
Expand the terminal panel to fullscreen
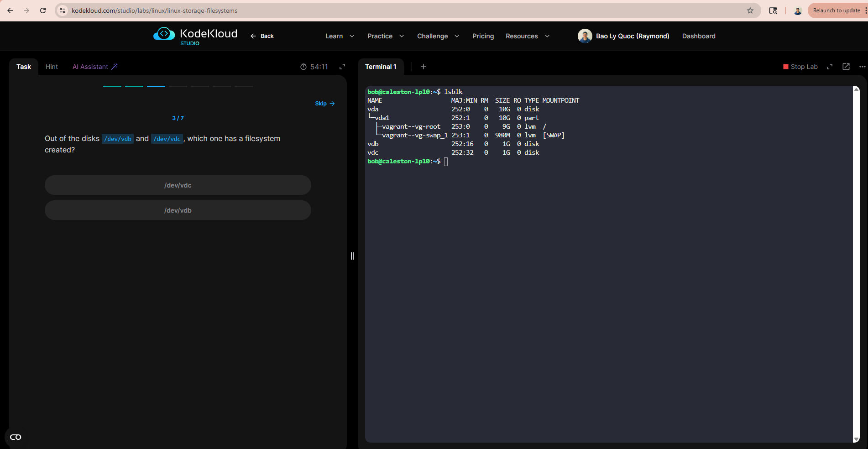click(x=830, y=67)
